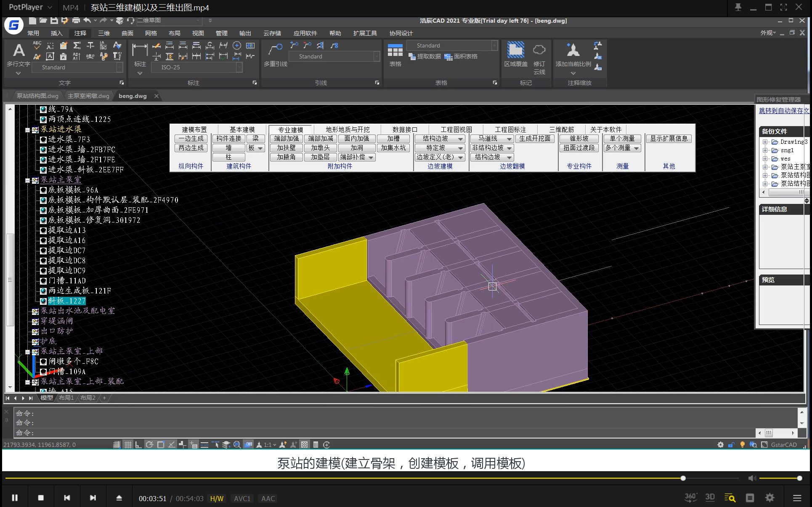Insert a table with 表格 icon

[395, 51]
